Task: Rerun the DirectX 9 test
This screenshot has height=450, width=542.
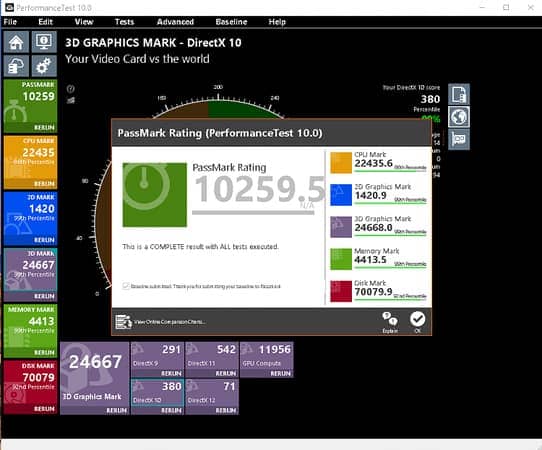Action: click(171, 374)
